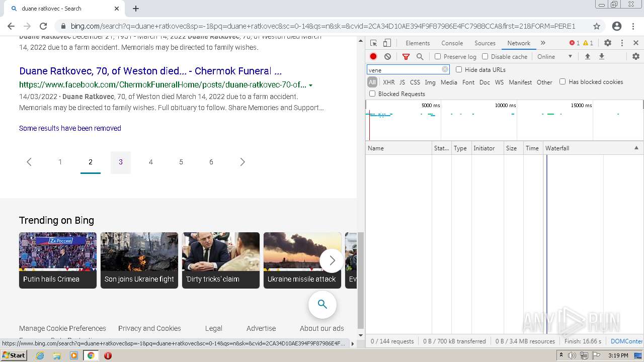
Task: Enable the Disable cache checkbox
Action: 485,56
